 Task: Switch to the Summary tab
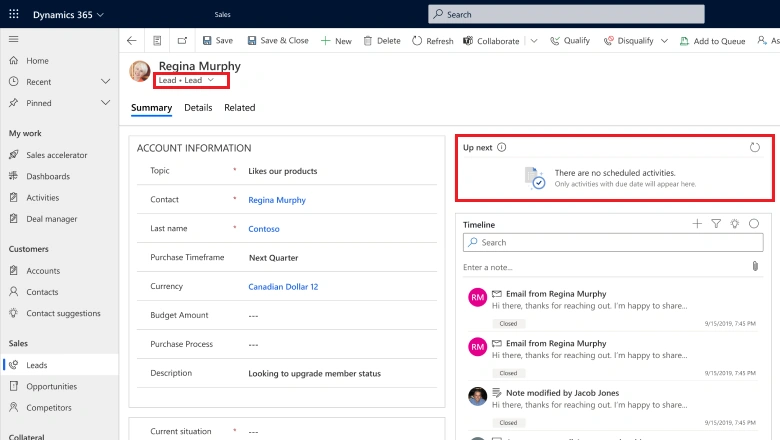(x=151, y=108)
